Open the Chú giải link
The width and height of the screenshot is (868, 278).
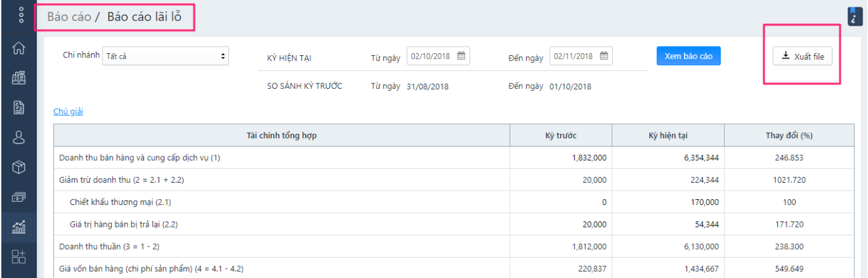pyautogui.click(x=68, y=112)
